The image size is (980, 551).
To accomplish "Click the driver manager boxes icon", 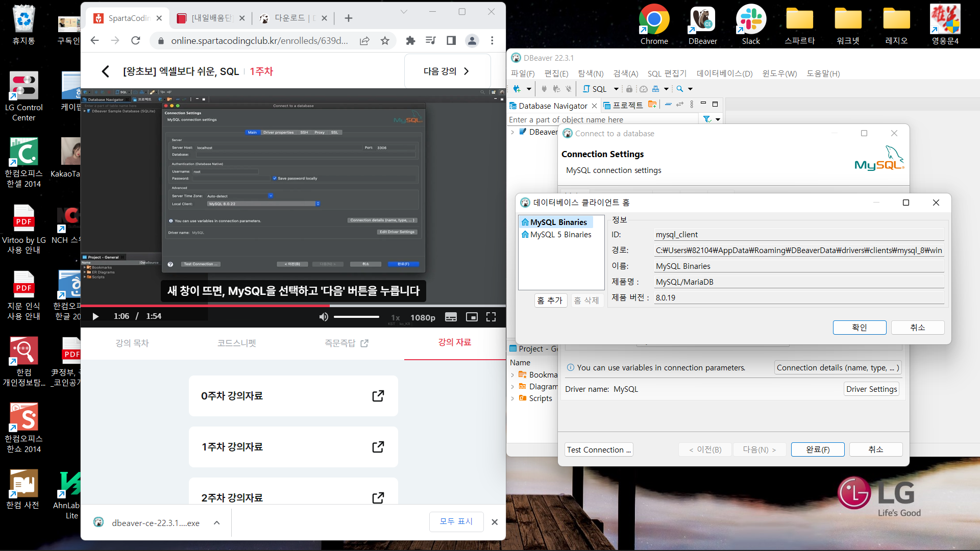I will point(655,89).
